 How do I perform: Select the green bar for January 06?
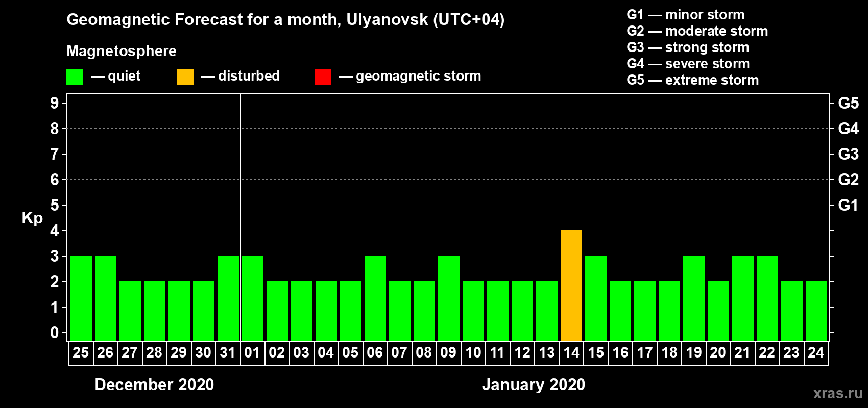(x=375, y=298)
